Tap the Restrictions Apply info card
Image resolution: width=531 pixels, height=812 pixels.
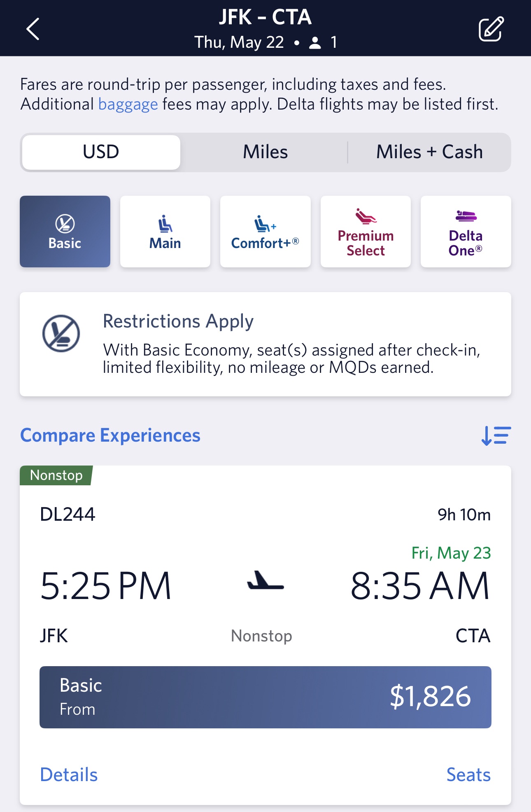(x=288, y=344)
